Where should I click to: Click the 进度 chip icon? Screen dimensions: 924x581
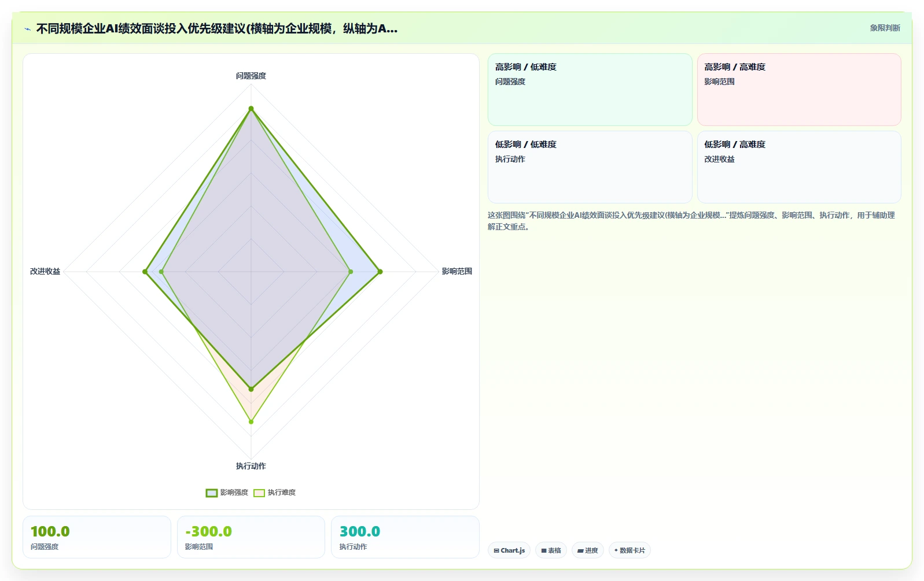[580, 551]
